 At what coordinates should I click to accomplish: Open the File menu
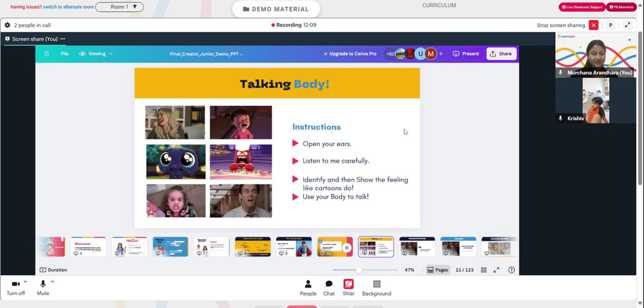pyautogui.click(x=64, y=54)
